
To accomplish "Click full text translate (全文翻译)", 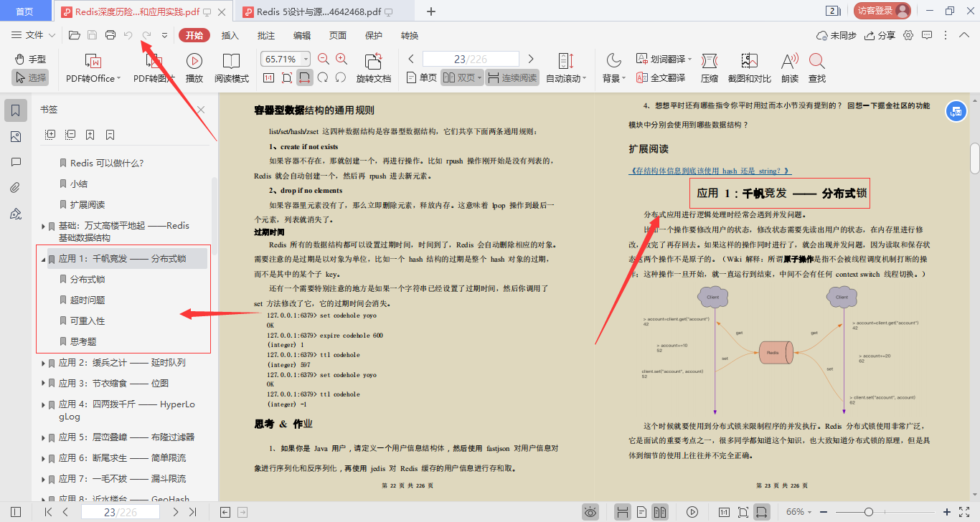I will tap(660, 77).
